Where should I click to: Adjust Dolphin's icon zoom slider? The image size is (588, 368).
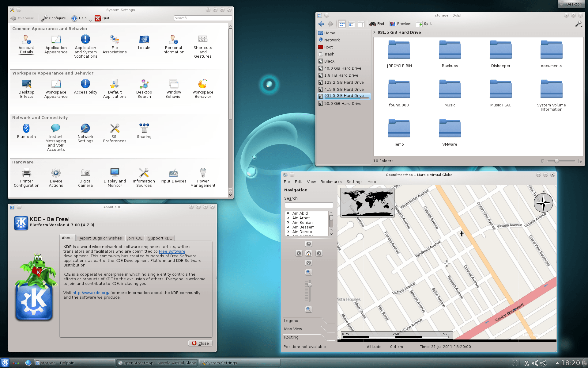(556, 161)
